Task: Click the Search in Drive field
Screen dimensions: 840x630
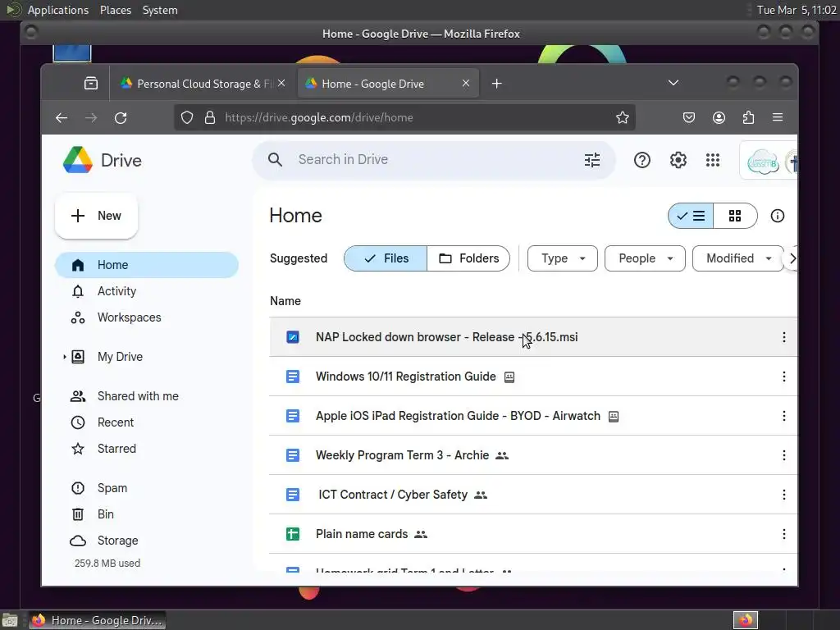Action: pos(434,160)
